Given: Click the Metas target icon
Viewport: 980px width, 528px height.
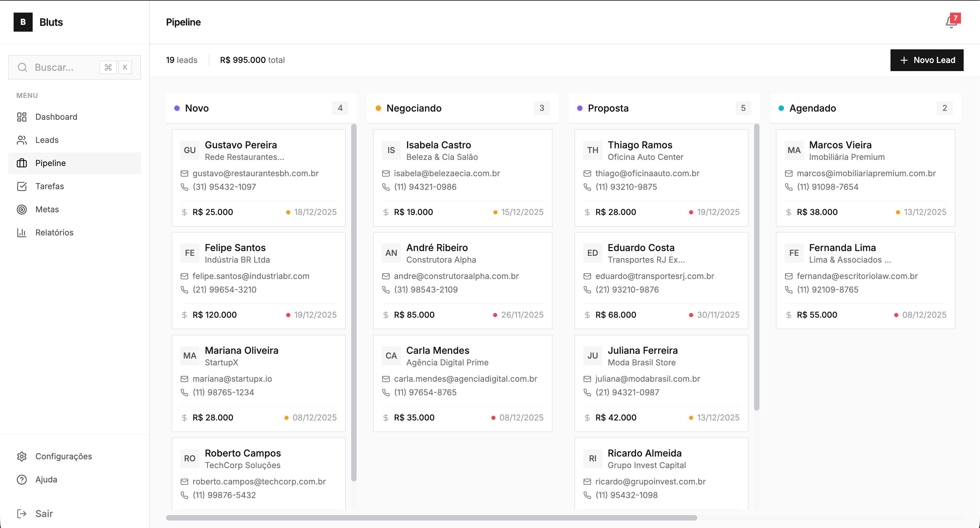Looking at the screenshot, I should [22, 209].
